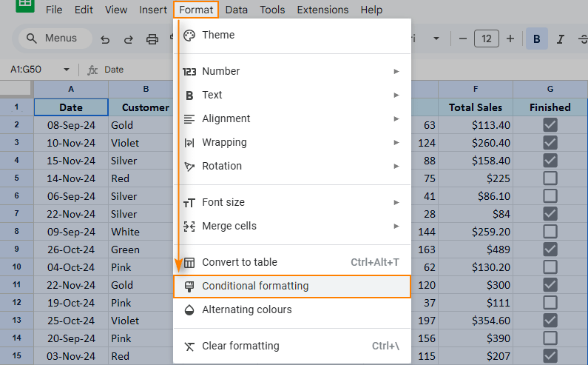The image size is (588, 365).
Task: Click the Rotation icon in menu
Action: pos(189,167)
